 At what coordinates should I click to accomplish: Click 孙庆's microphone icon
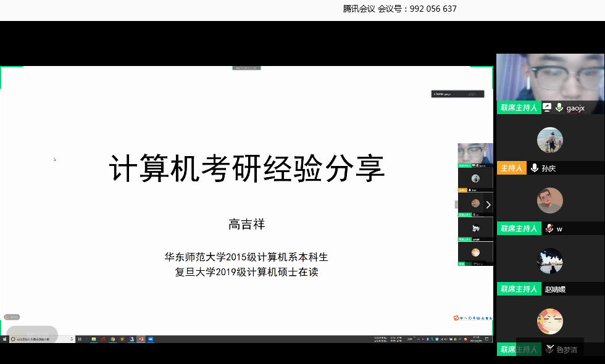[x=534, y=168]
